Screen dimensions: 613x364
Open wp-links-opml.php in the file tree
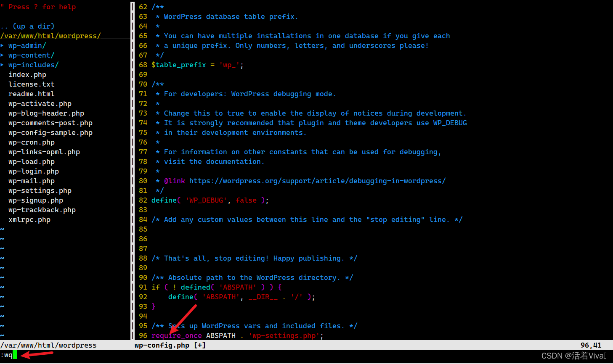pos(44,152)
